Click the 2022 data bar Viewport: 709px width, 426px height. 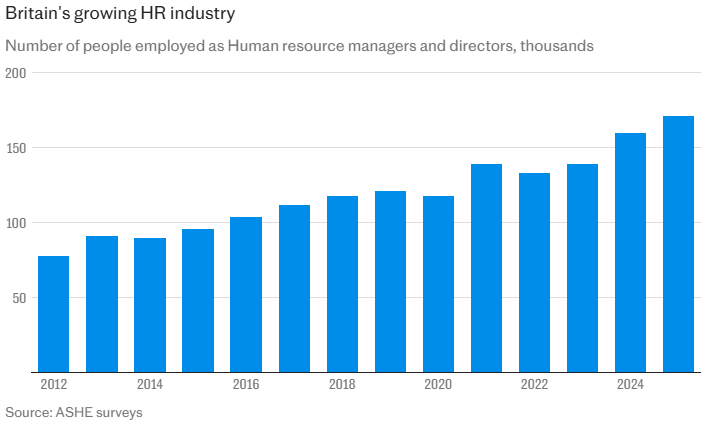pos(534,273)
